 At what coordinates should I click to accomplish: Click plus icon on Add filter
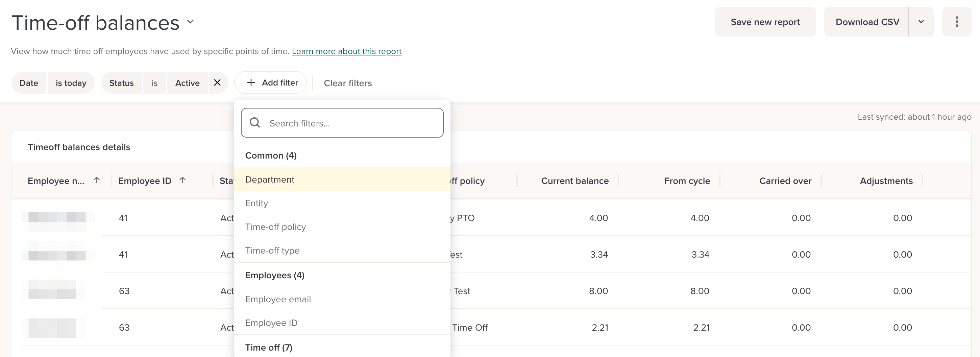tap(251, 82)
